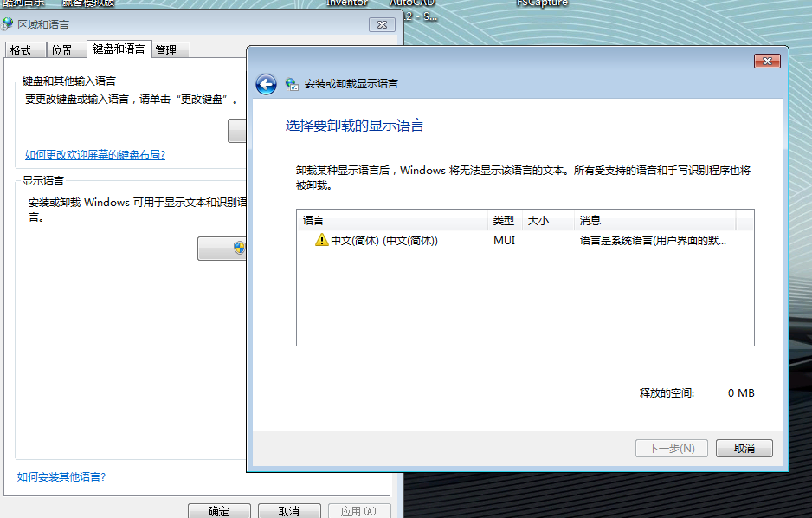The height and width of the screenshot is (518, 812).
Task: Click the back arrow in the wizard
Action: tap(266, 84)
